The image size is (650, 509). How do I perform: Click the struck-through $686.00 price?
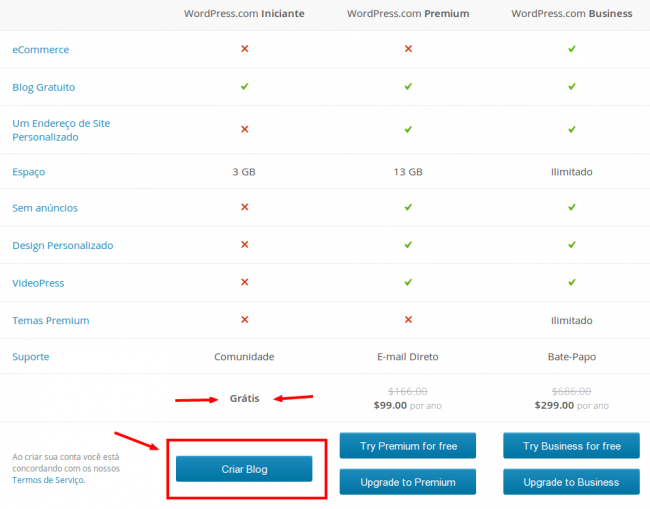pos(571,391)
